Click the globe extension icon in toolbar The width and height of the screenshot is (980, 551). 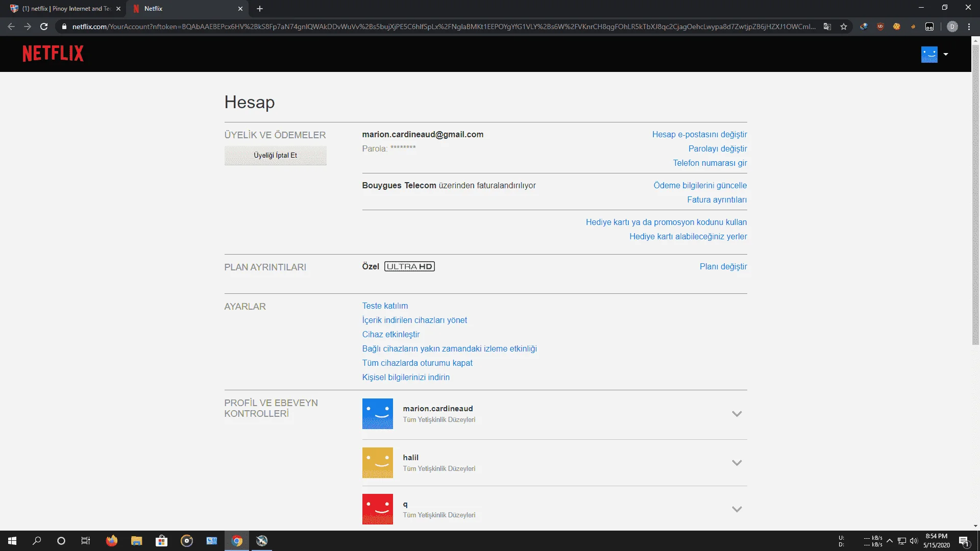(864, 27)
